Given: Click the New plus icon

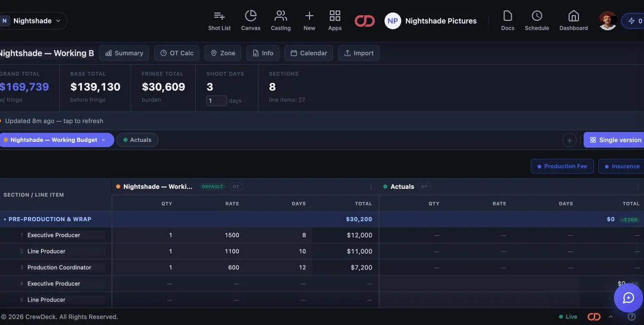Looking at the screenshot, I should [309, 21].
